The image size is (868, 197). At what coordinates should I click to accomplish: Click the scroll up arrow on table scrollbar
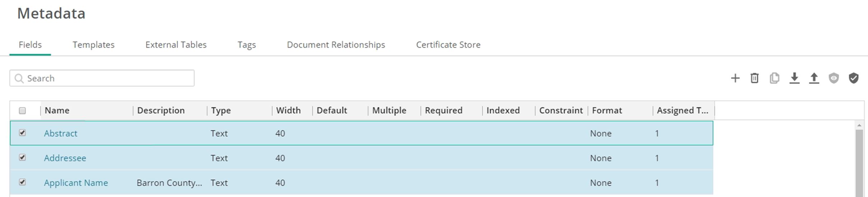859,125
